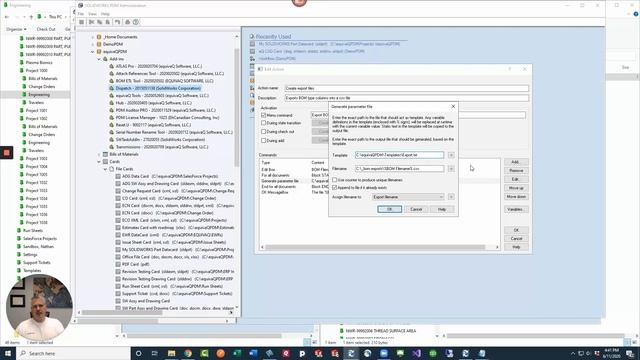Open the Help menu in PDM Administration
The width and height of the screenshot is (640, 360).
click(105, 14)
